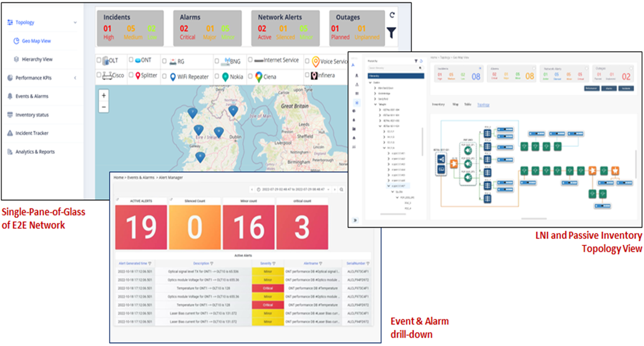Open Analytics & Reports in the sidebar
This screenshot has height=346, width=644.
35,152
